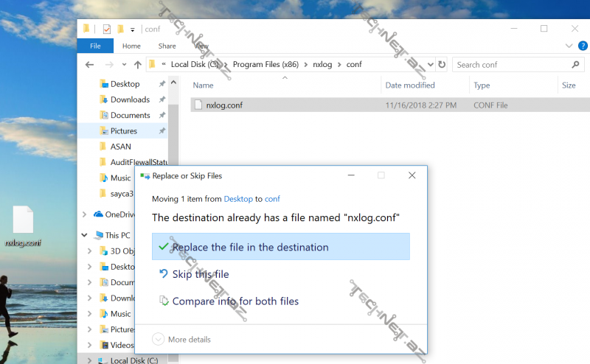
Task: Click the Back navigation arrow
Action: pos(89,65)
